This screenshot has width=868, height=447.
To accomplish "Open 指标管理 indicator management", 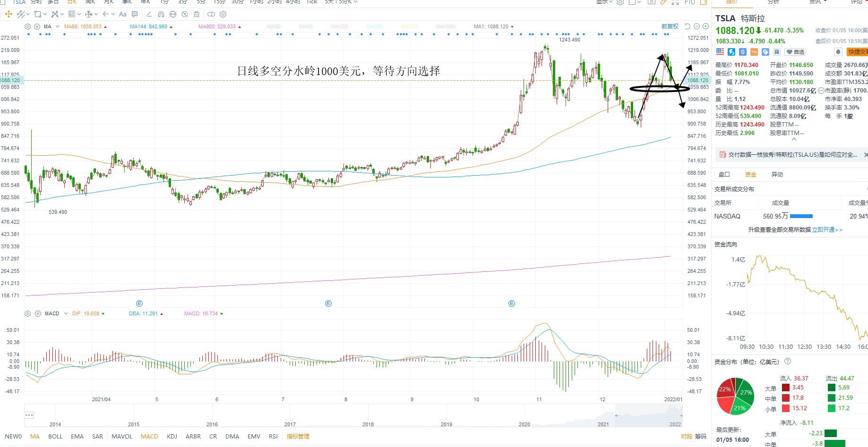I will coord(298,437).
